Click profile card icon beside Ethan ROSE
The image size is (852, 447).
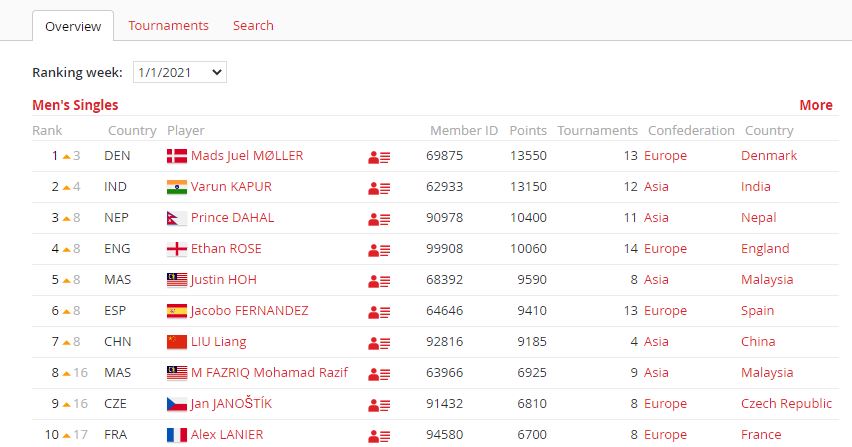click(x=379, y=250)
